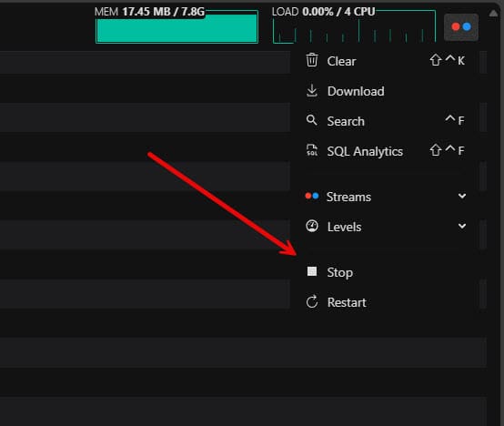Choose Download from the menu
504x426 pixels.
386,91
